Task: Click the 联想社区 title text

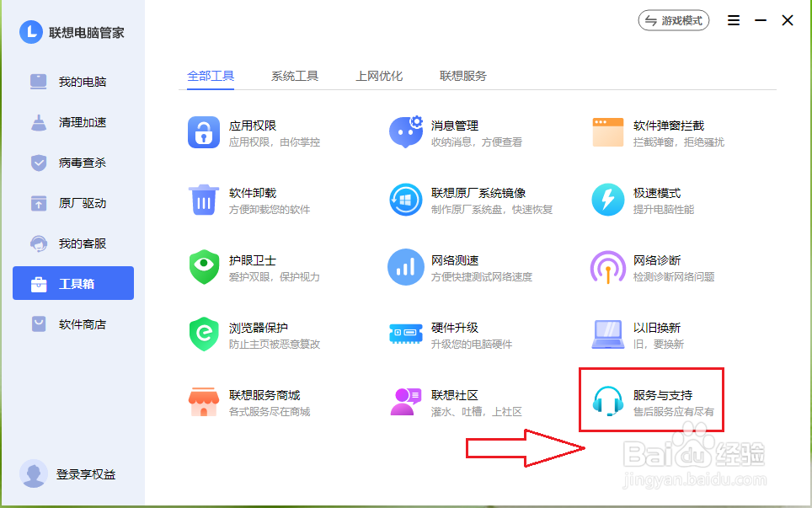Action: coord(455,395)
